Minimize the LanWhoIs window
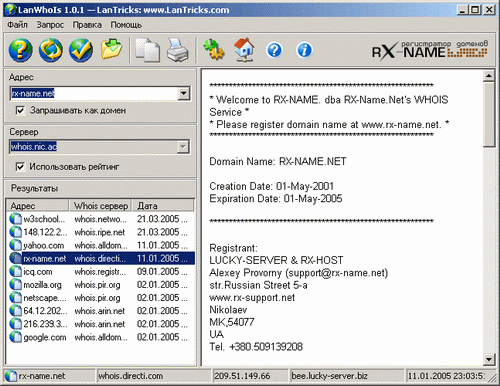This screenshot has height=386, width=500. click(x=462, y=10)
